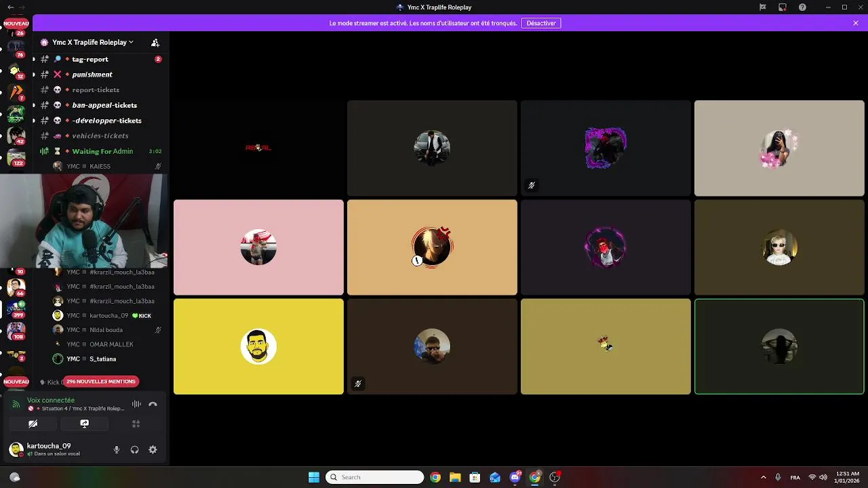
Task: Expand the system tray hidden icons chevron
Action: [x=763, y=477]
